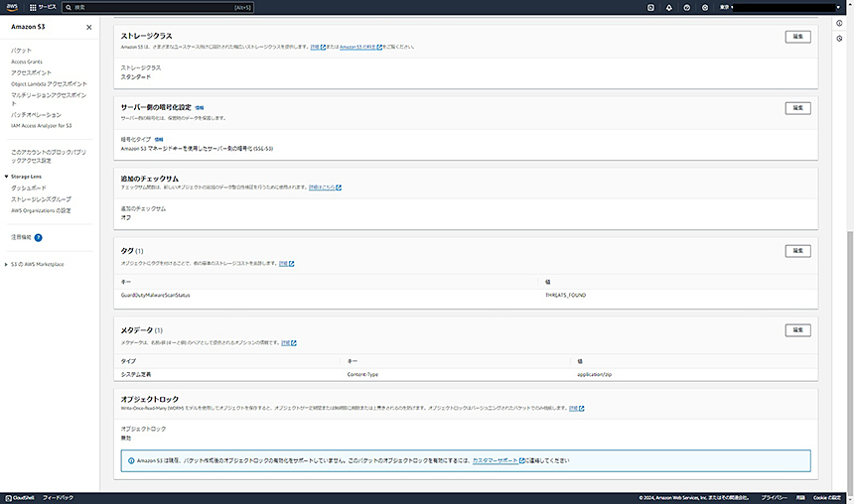Go to バケット in sidebar
Viewport: 854px width, 504px height.
[x=21, y=50]
